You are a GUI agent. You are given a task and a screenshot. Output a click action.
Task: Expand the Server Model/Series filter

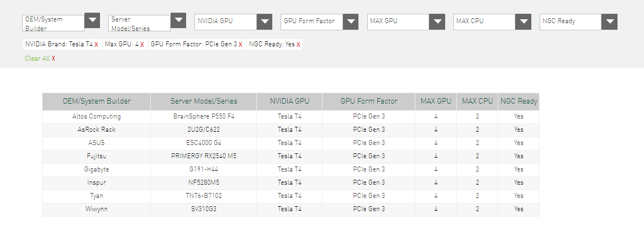(147, 22)
